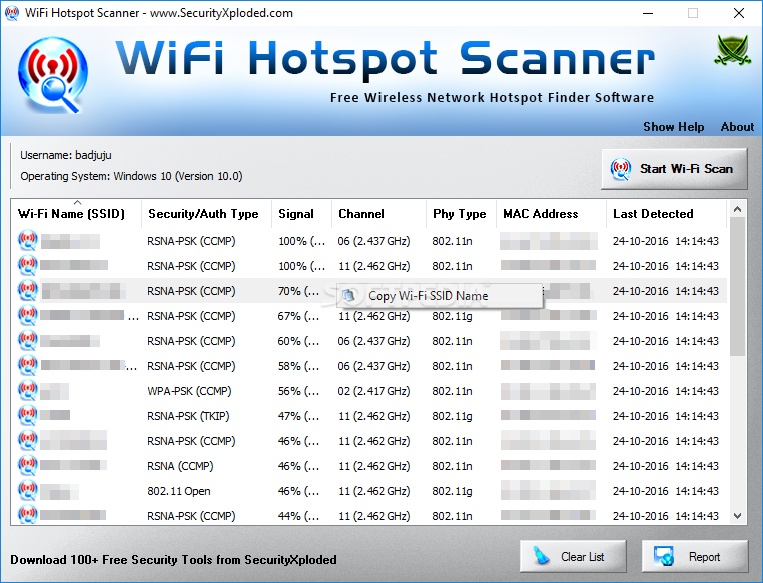Viewport: 763px width, 583px height.
Task: Click the 56% signal cell
Action: [298, 391]
